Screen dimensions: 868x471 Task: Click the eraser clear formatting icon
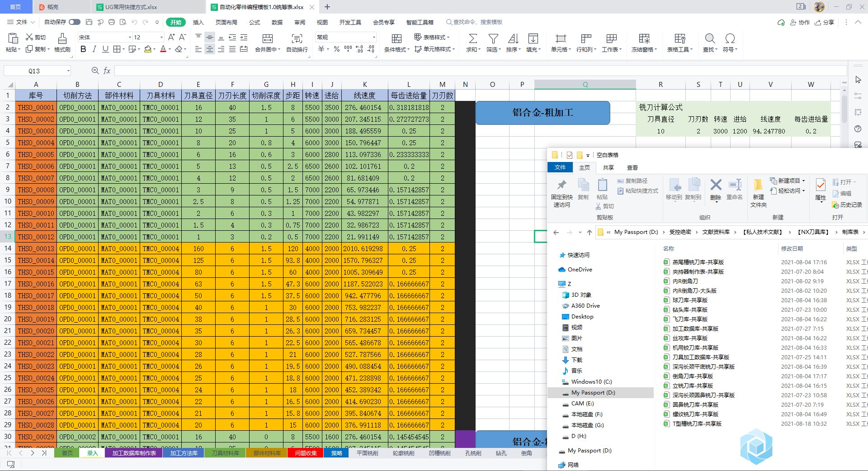[179, 49]
